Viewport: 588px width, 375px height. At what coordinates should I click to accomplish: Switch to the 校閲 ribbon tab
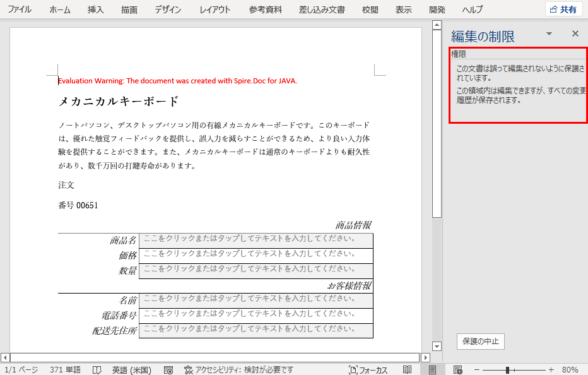click(370, 9)
